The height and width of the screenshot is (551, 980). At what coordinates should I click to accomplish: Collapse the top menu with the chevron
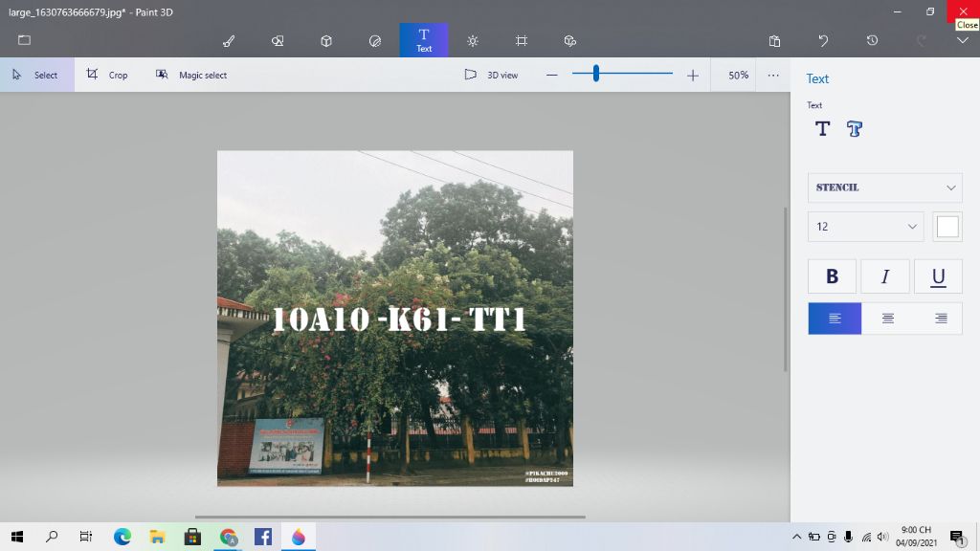tap(961, 40)
